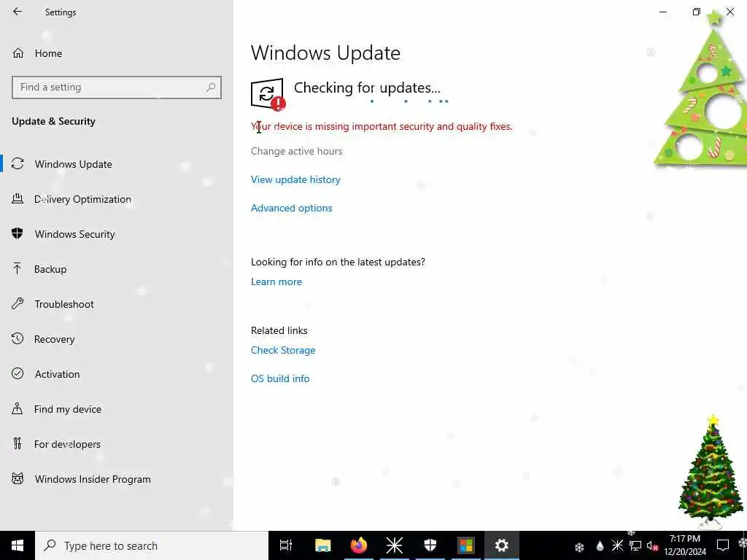747x560 pixels.
Task: Click the Find a setting search box
Action: tap(117, 87)
